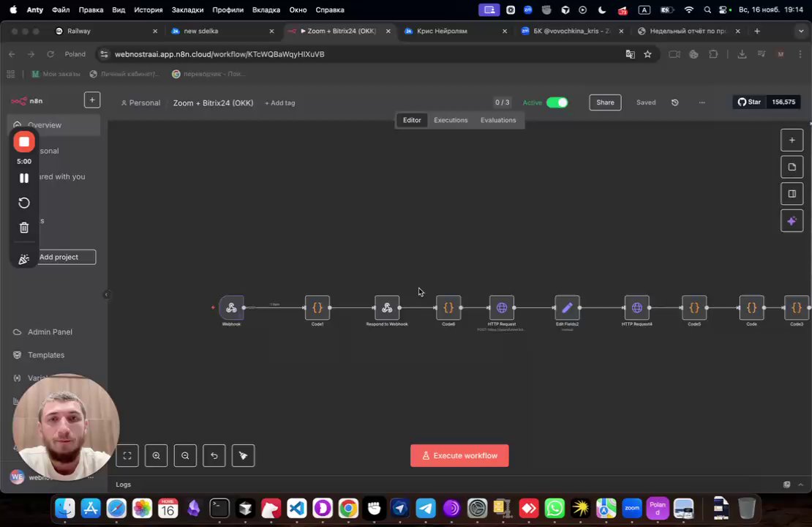Stop the screen recording
This screenshot has width=812, height=527.
point(24,142)
